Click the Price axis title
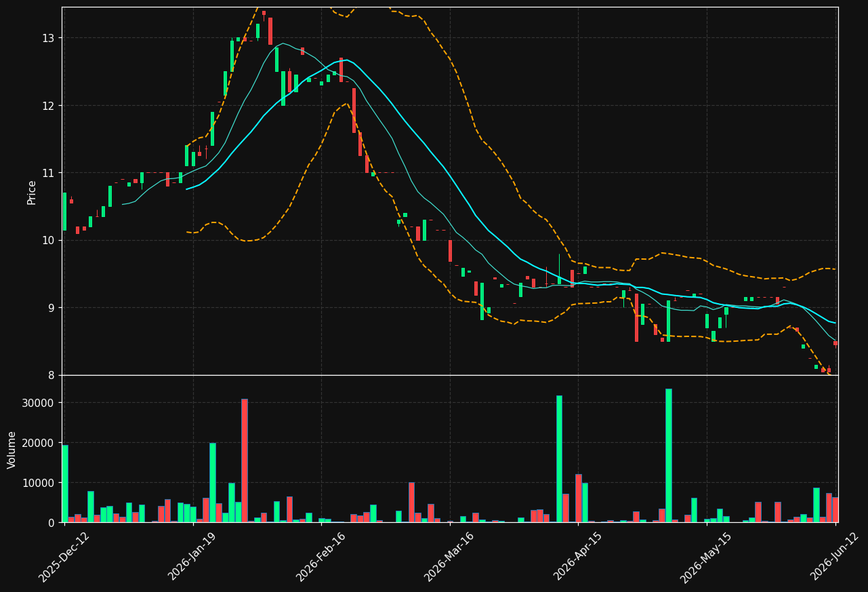This screenshot has width=868, height=592. tap(32, 192)
